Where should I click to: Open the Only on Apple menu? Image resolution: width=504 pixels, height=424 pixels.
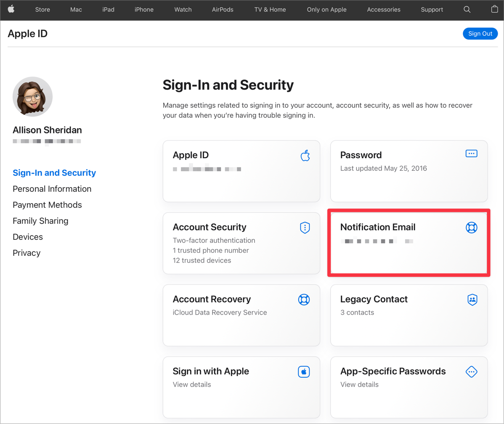326,10
